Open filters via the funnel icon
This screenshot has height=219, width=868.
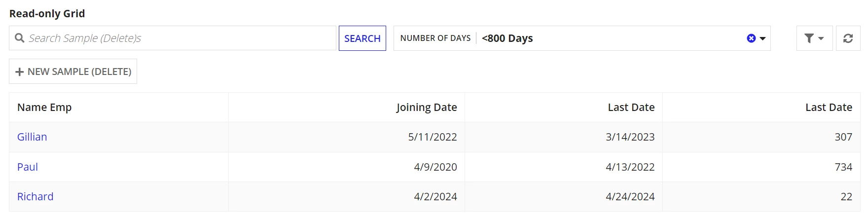809,38
